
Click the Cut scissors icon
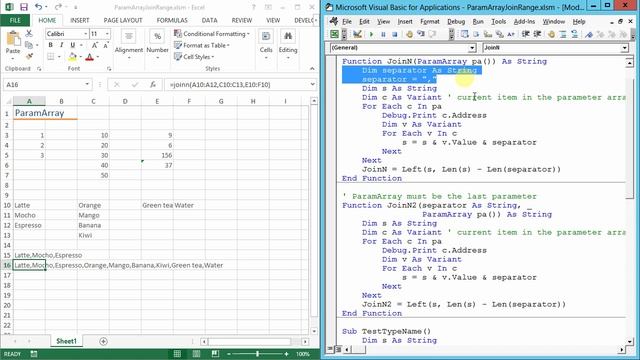(29, 33)
